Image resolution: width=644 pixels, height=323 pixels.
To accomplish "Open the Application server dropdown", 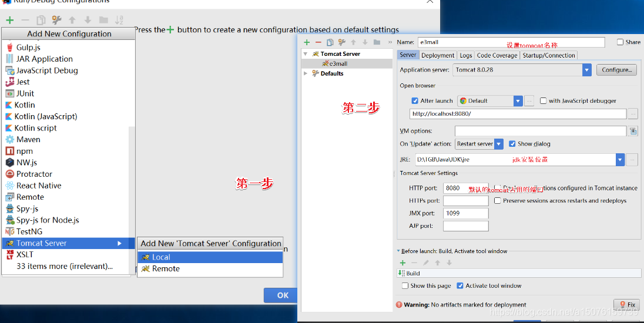I will (x=587, y=70).
